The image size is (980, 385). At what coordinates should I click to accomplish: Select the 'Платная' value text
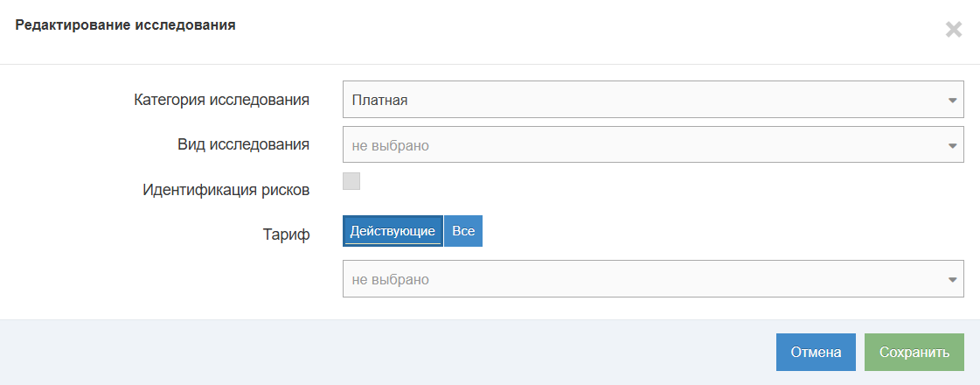tap(379, 101)
